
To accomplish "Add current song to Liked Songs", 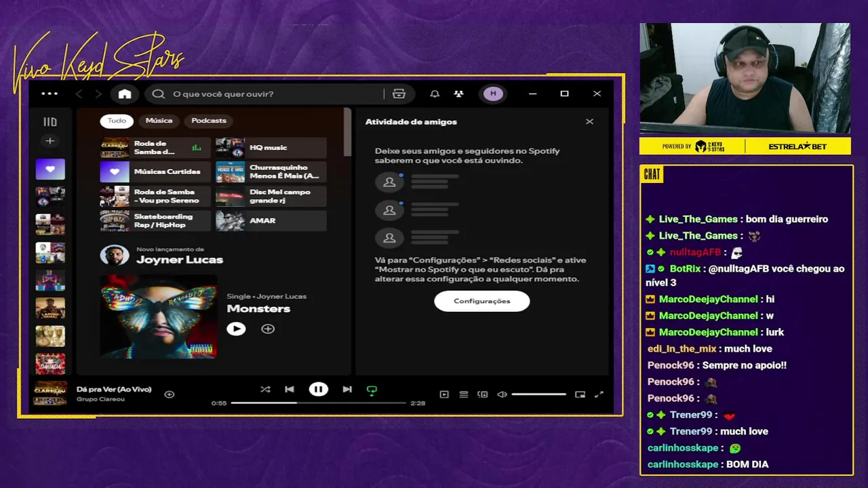I will pos(170,394).
